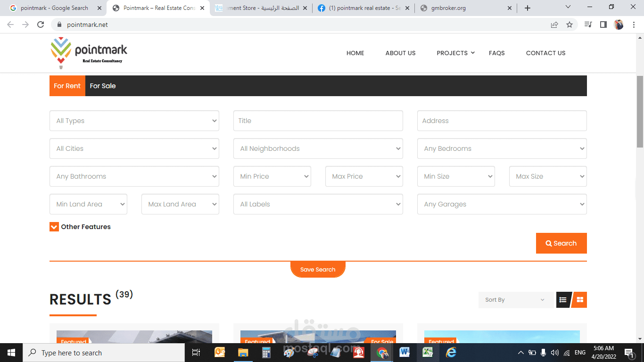Viewport: 644px width, 362px height.
Task: Open the Any Bathrooms dropdown
Action: pyautogui.click(x=134, y=176)
